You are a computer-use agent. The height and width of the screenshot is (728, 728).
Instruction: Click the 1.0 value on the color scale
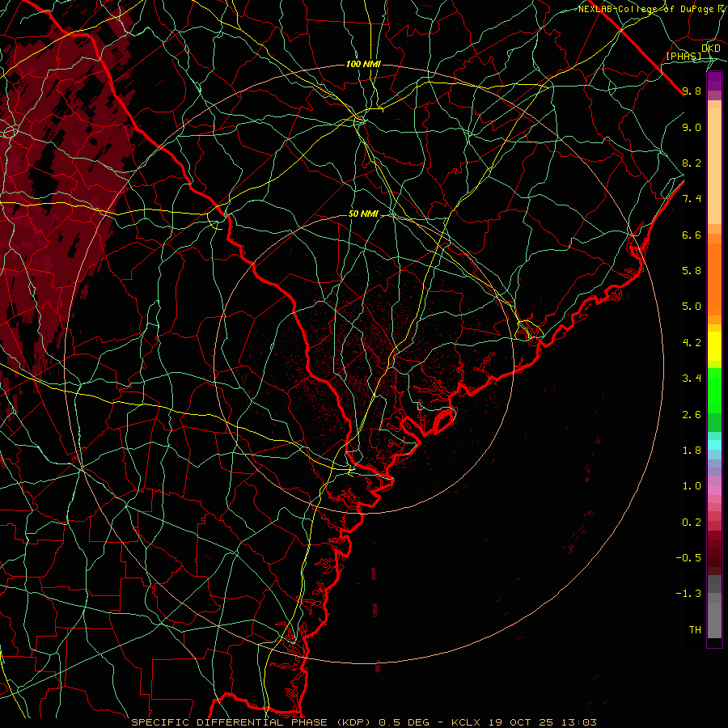(x=692, y=486)
